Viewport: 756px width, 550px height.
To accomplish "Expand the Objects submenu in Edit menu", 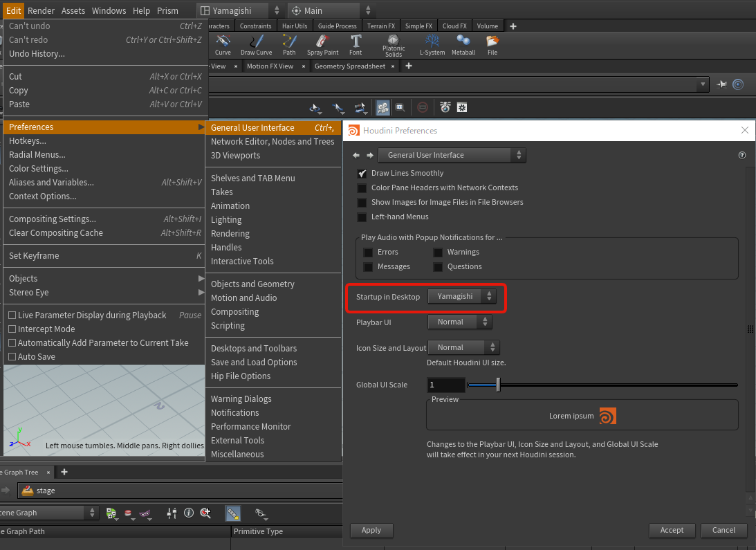I will point(104,278).
